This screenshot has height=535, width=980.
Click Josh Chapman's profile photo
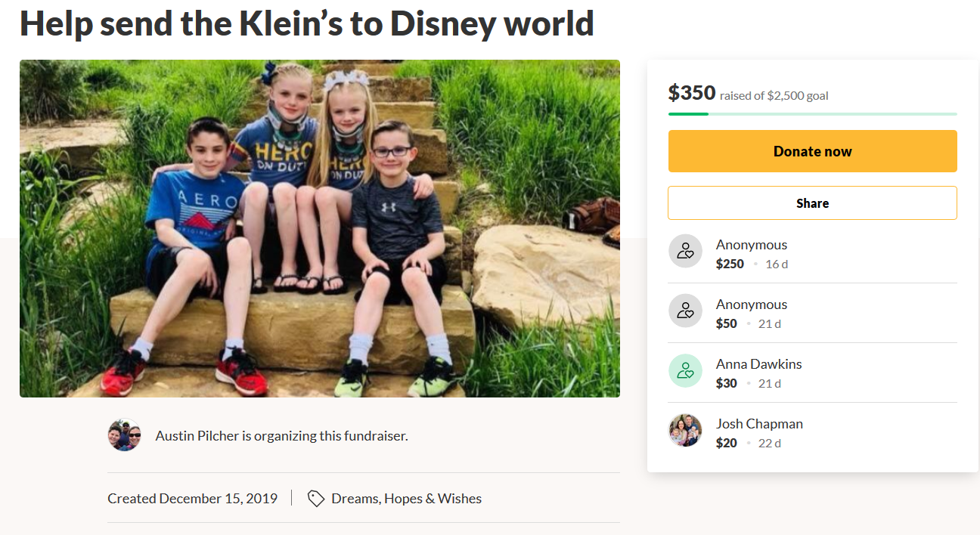[x=685, y=430]
